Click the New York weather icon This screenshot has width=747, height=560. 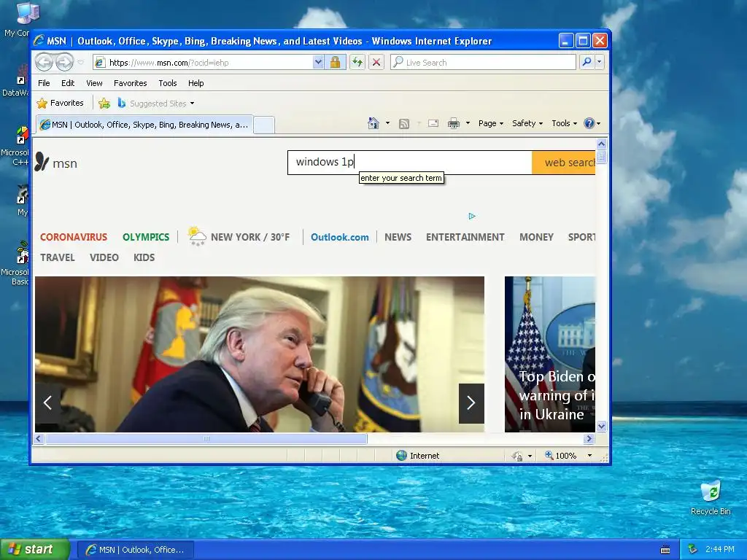(197, 236)
